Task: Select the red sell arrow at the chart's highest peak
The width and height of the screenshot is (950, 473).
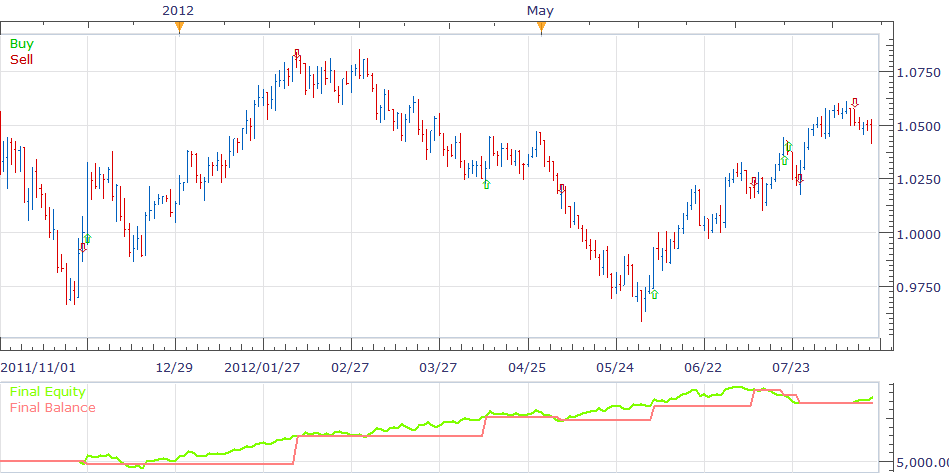Action: coord(297,55)
